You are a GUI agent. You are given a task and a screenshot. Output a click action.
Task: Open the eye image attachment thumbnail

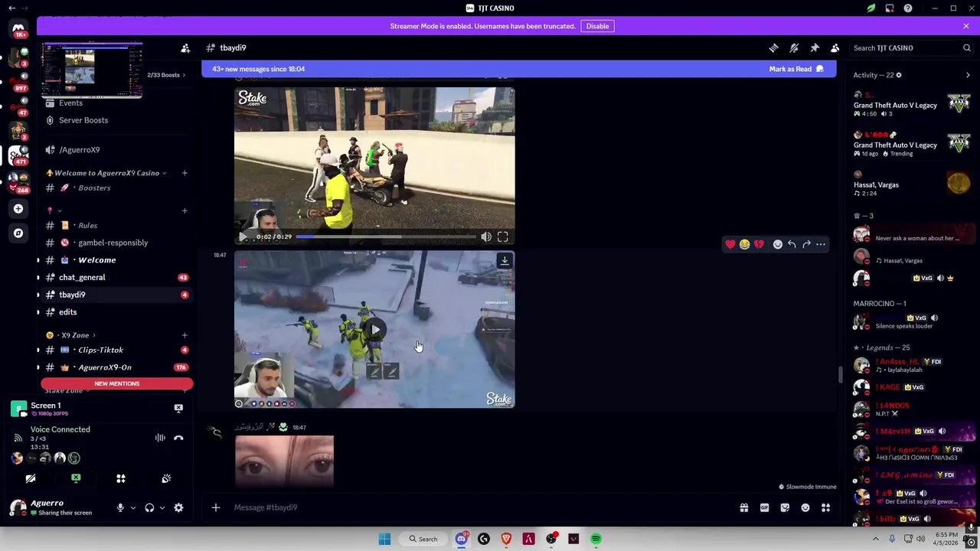pyautogui.click(x=284, y=461)
